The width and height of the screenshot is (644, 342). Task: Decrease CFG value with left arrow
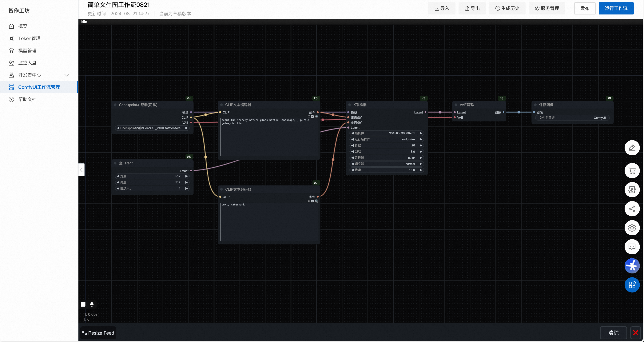coord(352,152)
